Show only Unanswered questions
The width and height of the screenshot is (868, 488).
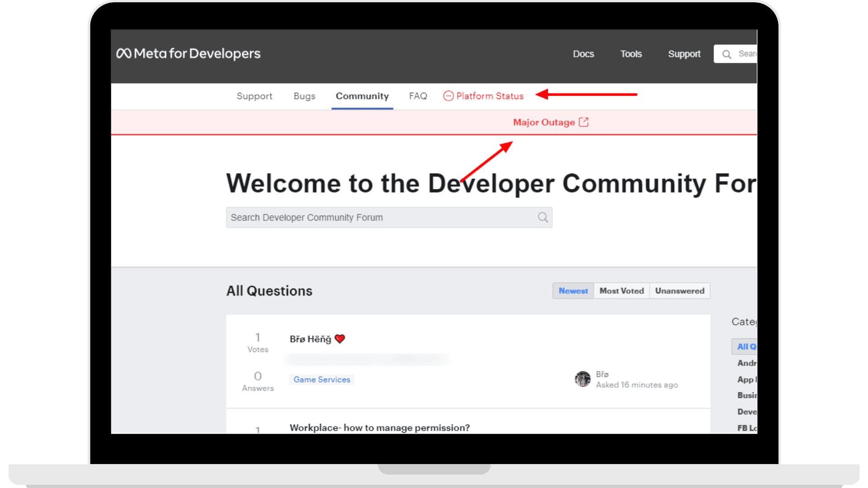coord(680,291)
